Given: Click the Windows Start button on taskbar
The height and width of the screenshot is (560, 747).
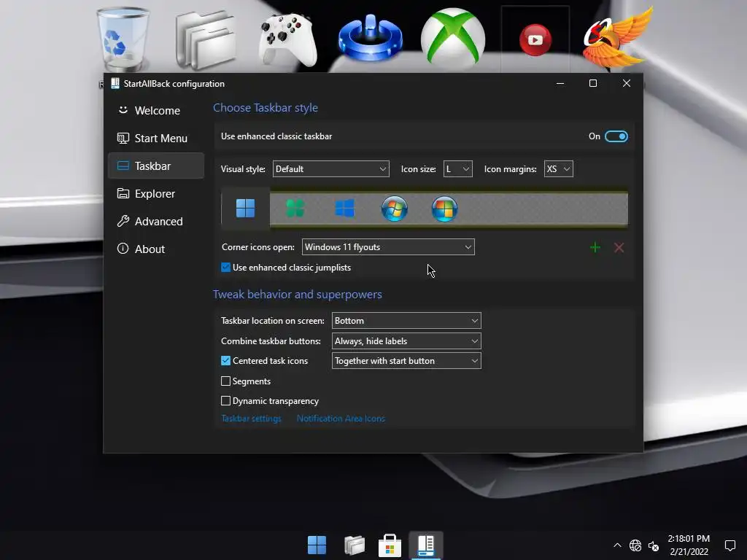Looking at the screenshot, I should [x=317, y=545].
